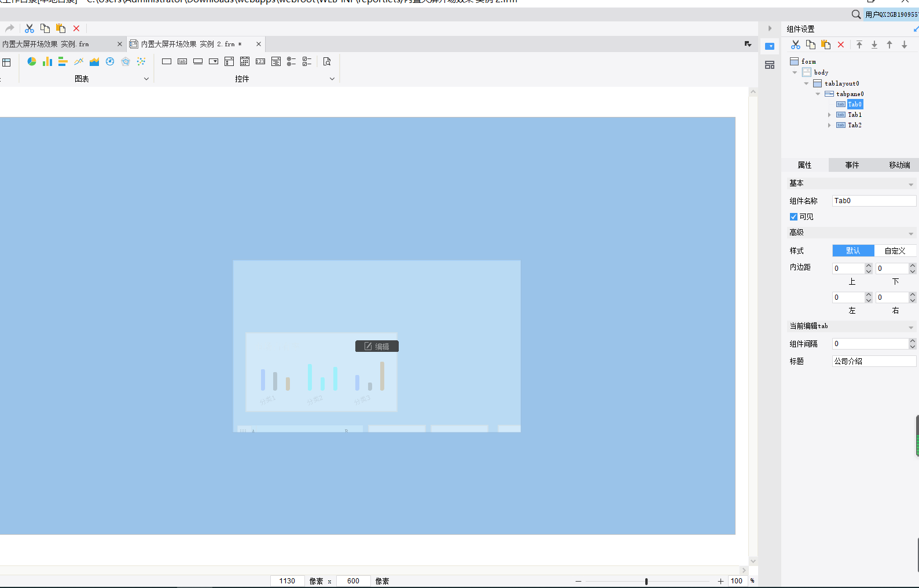This screenshot has width=919, height=588.
Task: Close the 实例 2.frm document tab
Action: coord(259,44)
